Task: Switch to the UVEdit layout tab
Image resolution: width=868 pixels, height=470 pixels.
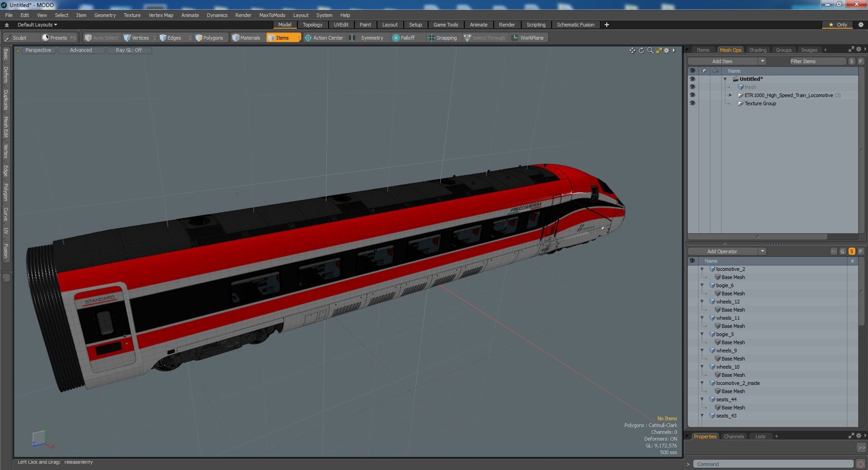Action: (x=341, y=25)
